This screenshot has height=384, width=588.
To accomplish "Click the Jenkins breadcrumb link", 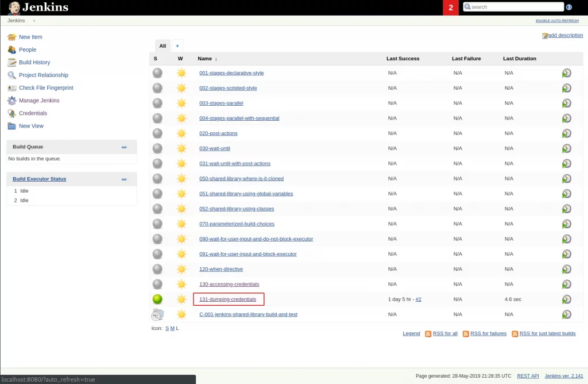I will 16,21.
